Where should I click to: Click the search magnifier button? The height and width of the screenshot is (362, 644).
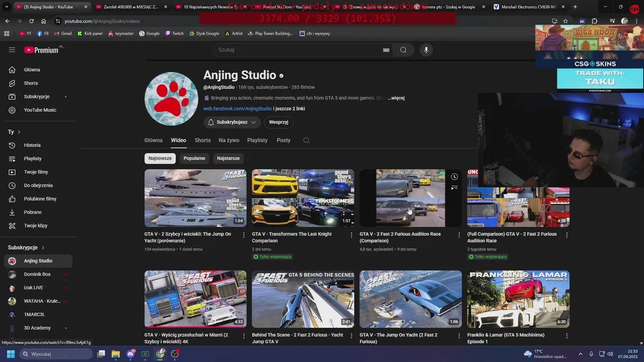[404, 50]
